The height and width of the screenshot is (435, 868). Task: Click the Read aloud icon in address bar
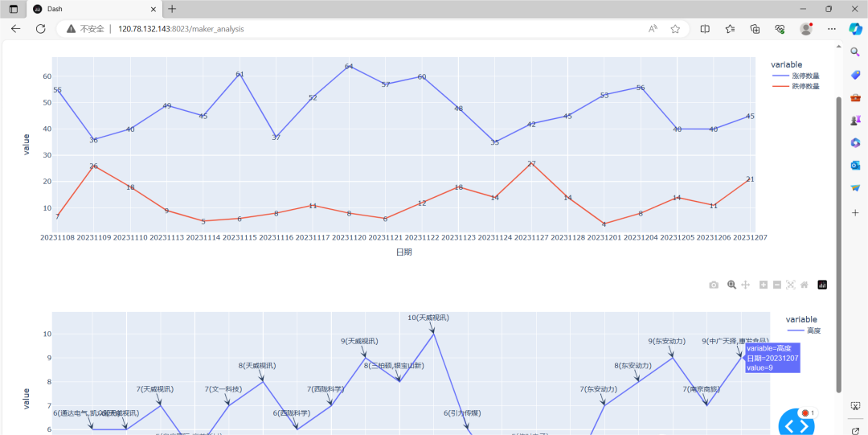click(653, 29)
